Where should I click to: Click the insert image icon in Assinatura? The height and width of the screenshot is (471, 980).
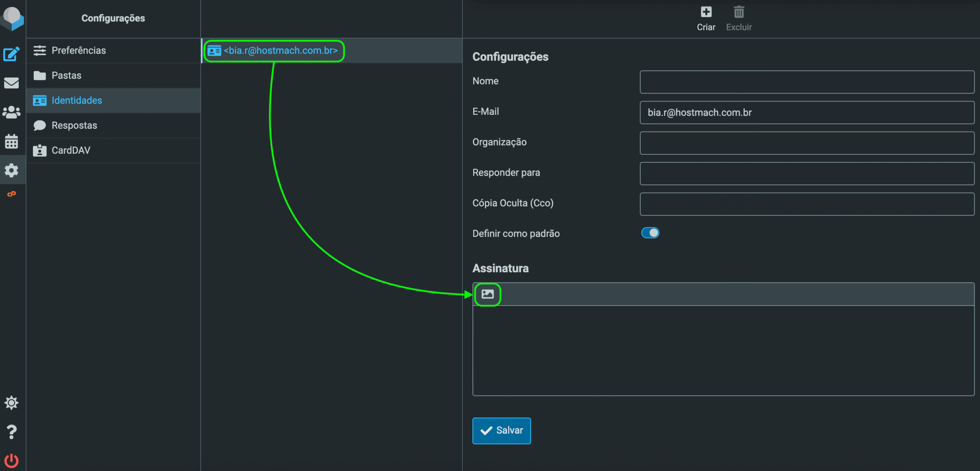487,294
